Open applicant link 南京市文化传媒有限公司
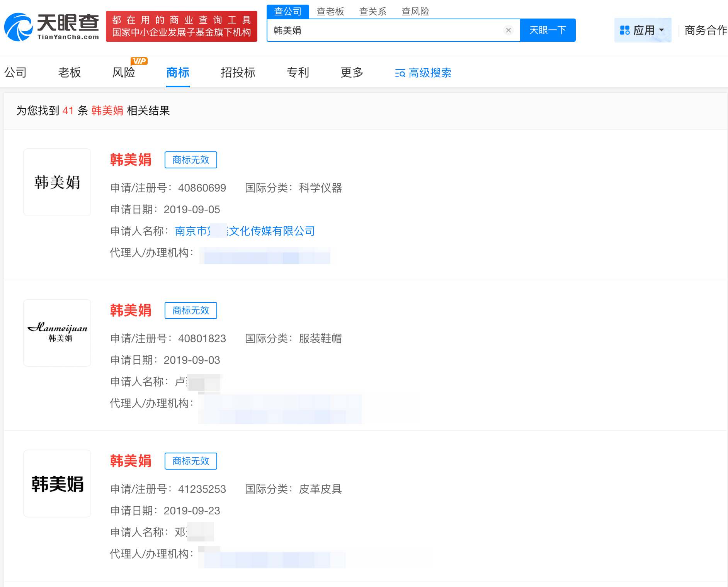 245,231
